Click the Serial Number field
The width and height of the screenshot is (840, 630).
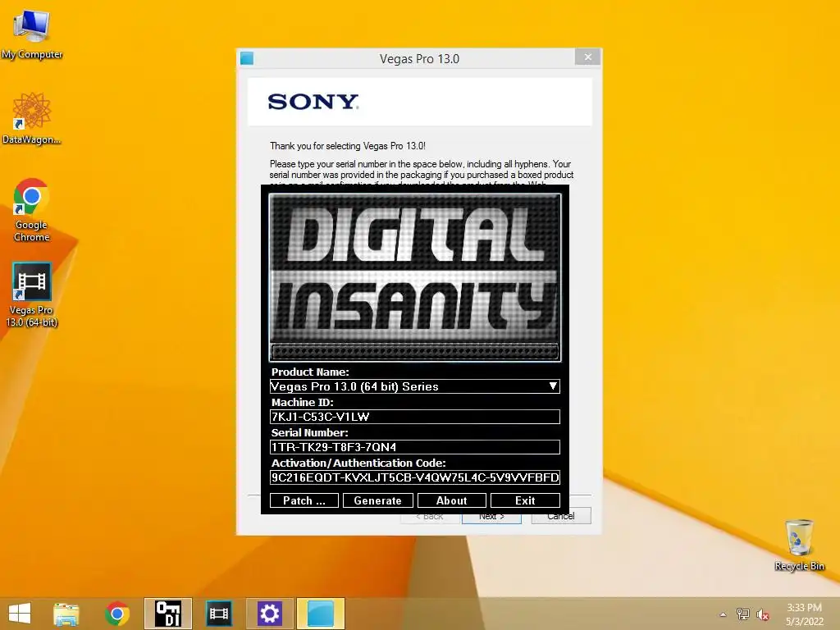pyautogui.click(x=414, y=447)
